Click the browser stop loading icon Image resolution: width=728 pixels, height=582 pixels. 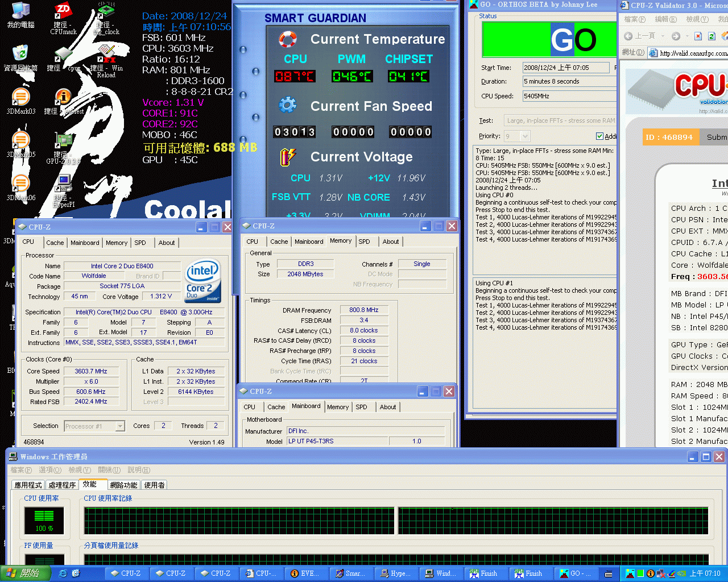pyautogui.click(x=698, y=36)
